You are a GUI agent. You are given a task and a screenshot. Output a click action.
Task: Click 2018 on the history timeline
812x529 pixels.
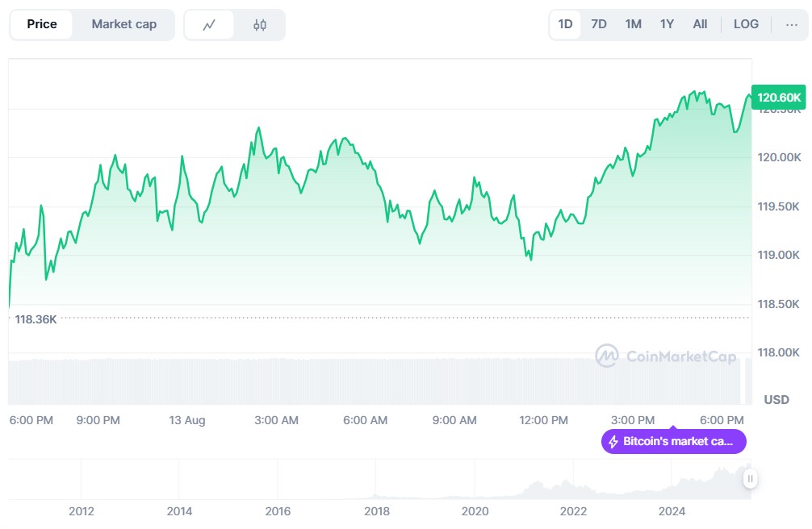point(377,511)
